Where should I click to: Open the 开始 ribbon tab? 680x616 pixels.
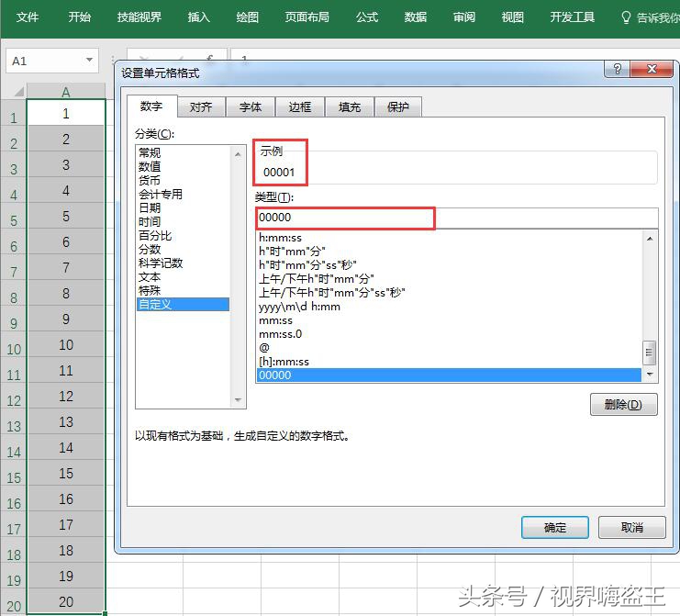coord(79,17)
